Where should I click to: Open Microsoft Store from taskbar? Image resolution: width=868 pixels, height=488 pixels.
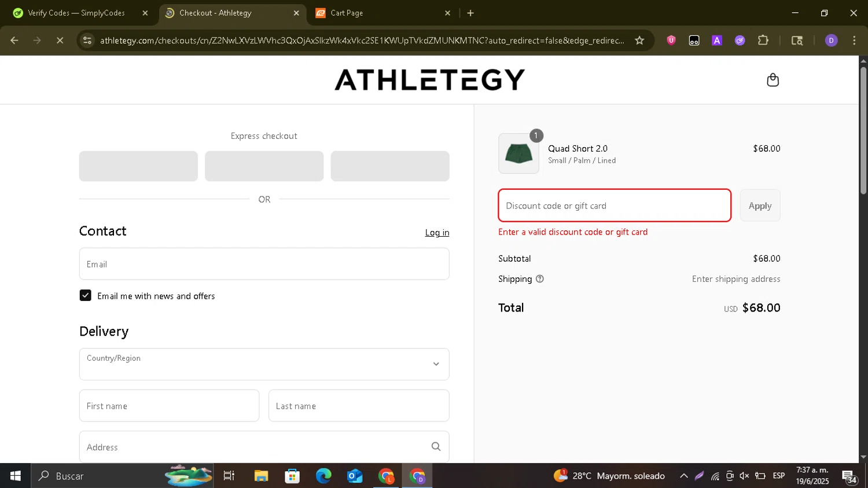coord(292,476)
